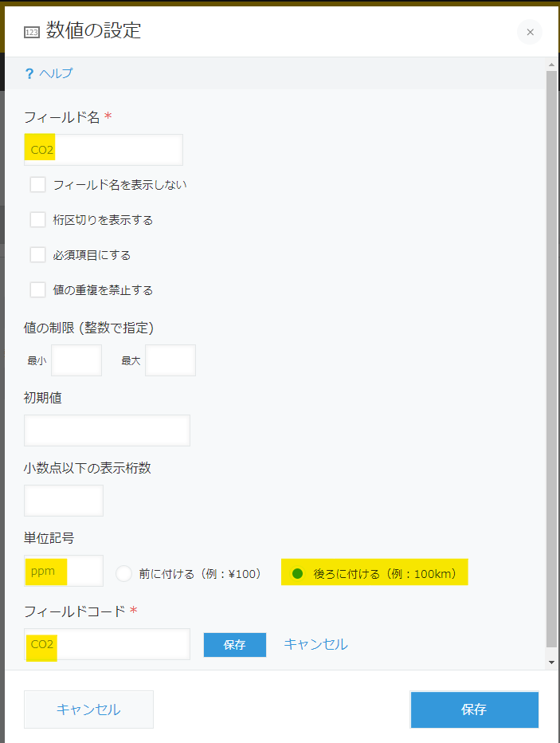Click the 数値の設定 title text
This screenshot has height=743, width=560.
coord(93,31)
